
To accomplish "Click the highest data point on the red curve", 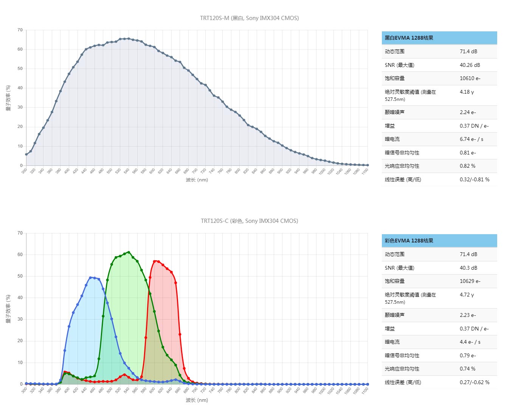I will coord(155,261).
